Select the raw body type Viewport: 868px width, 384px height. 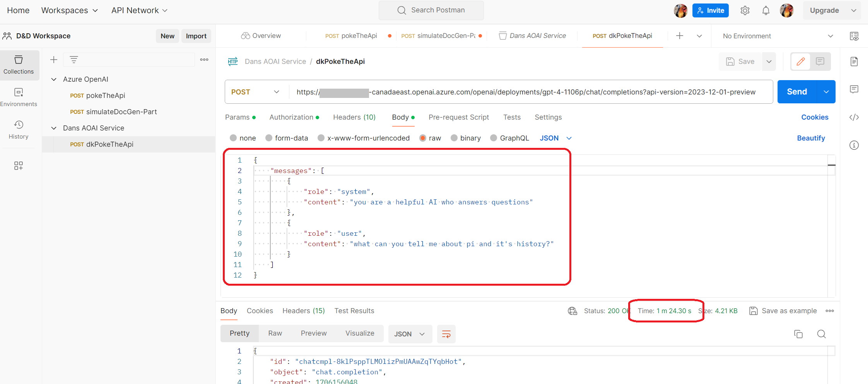(423, 138)
